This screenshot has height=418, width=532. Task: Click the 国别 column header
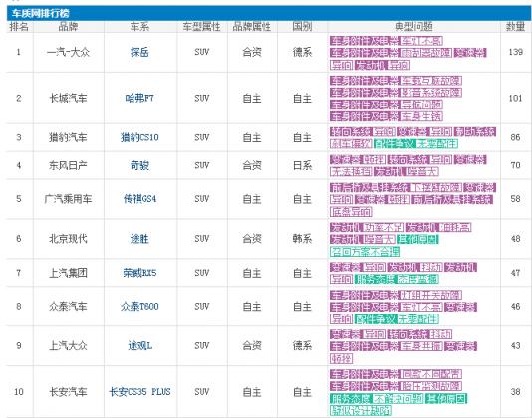point(302,27)
